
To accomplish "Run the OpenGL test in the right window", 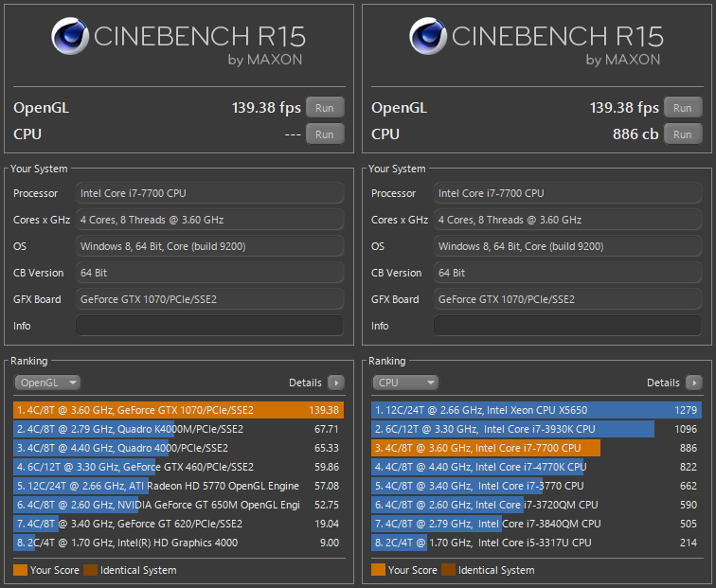I will pyautogui.click(x=683, y=108).
